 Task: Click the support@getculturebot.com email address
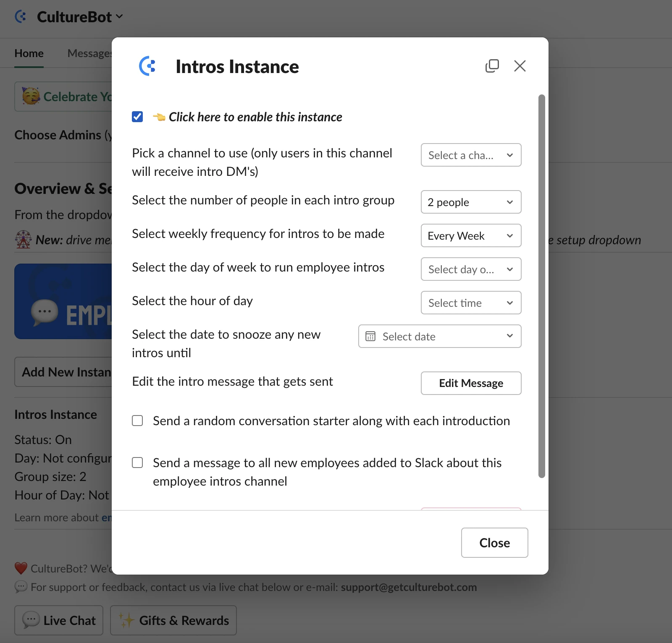pos(409,587)
